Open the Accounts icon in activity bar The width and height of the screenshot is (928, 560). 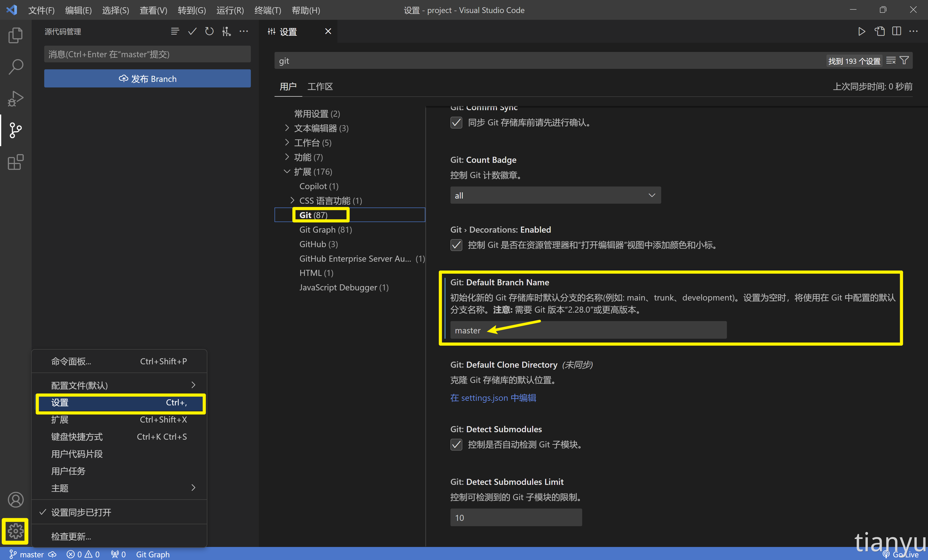(x=15, y=499)
